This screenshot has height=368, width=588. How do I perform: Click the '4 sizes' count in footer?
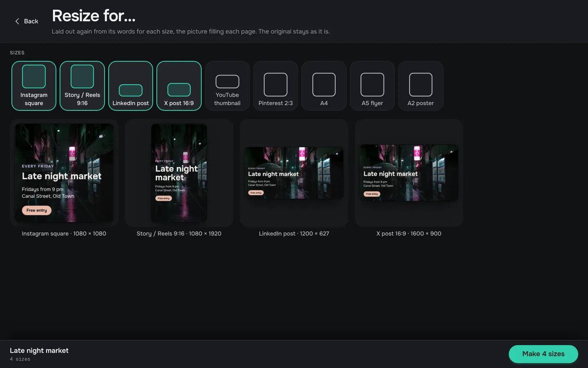tap(20, 359)
